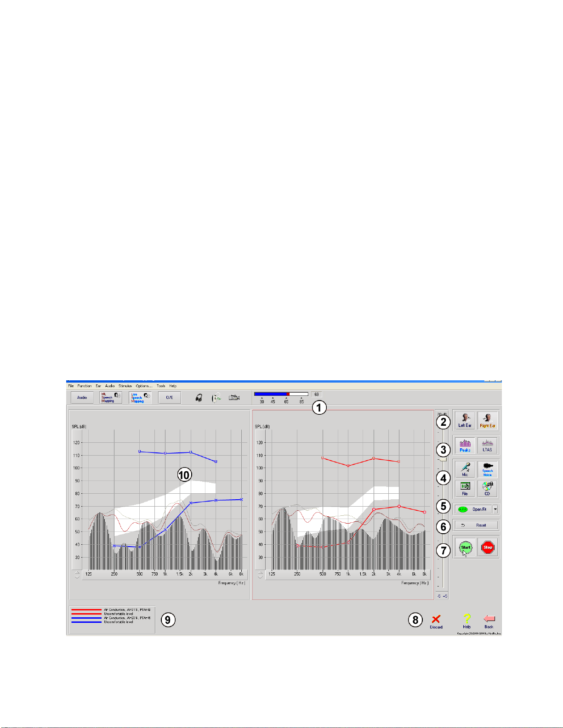Open the Function menu

[85, 386]
